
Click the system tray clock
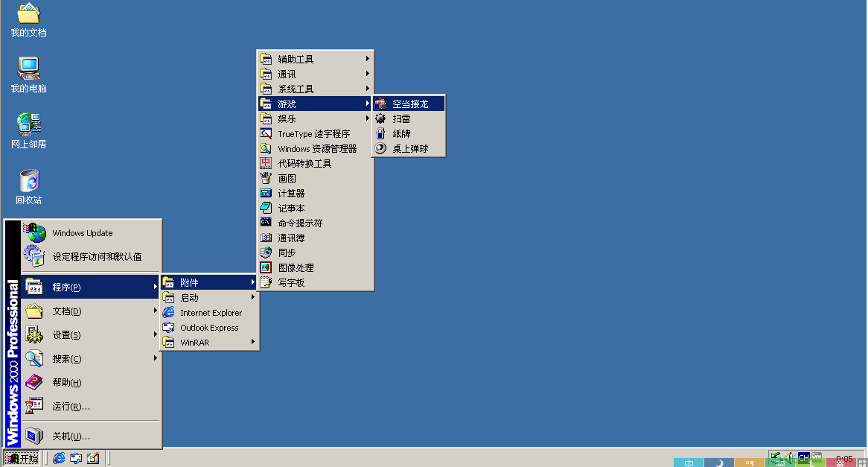coord(844,459)
